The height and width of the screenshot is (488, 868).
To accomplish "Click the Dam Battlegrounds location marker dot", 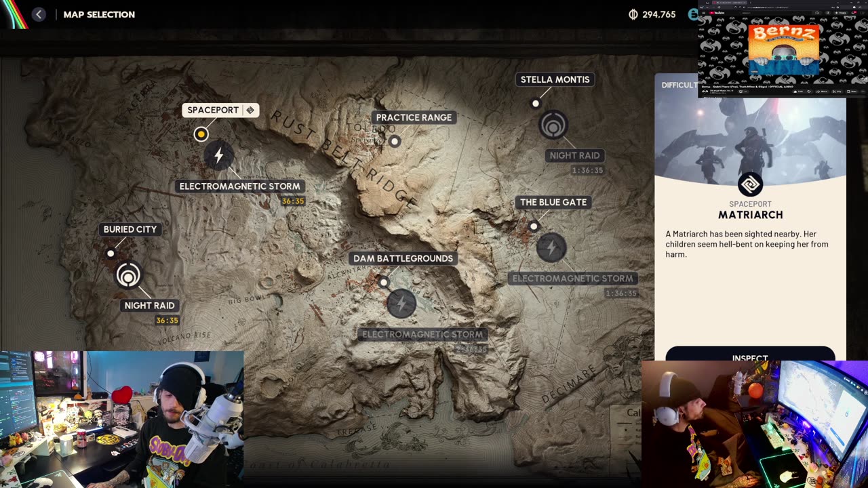I will tap(384, 282).
